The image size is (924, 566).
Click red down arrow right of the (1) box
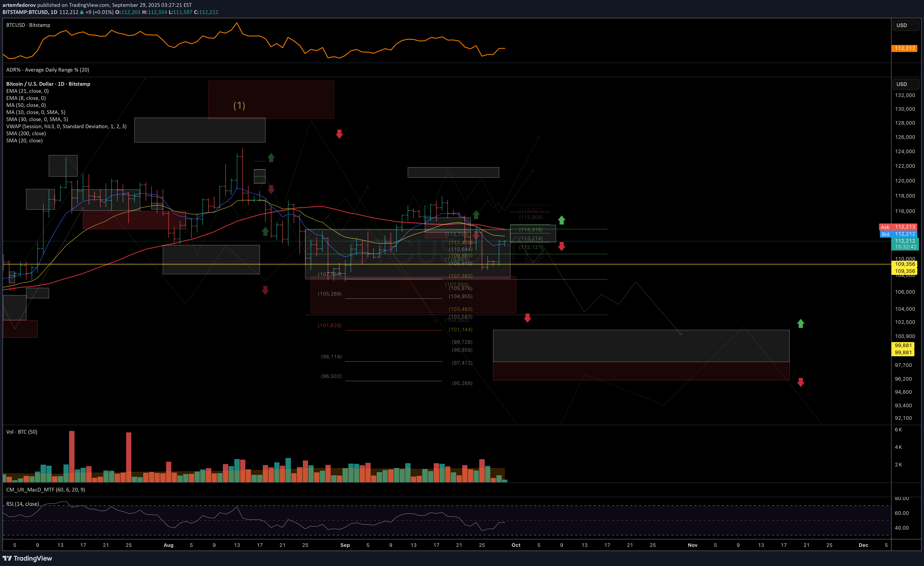tap(339, 134)
